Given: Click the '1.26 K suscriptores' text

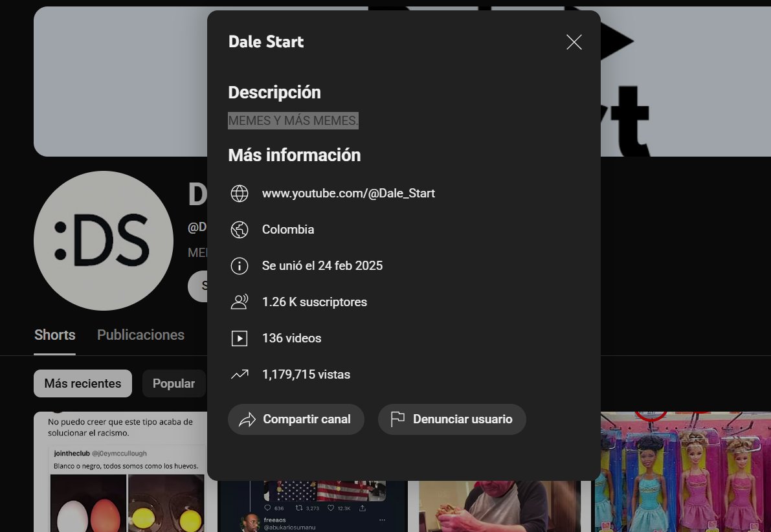Looking at the screenshot, I should pos(315,302).
